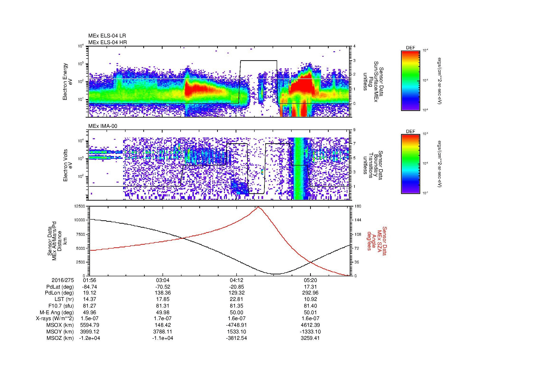This screenshot has width=555, height=392.
Task: Click the PdLon value 292.96
Action: 310,293
